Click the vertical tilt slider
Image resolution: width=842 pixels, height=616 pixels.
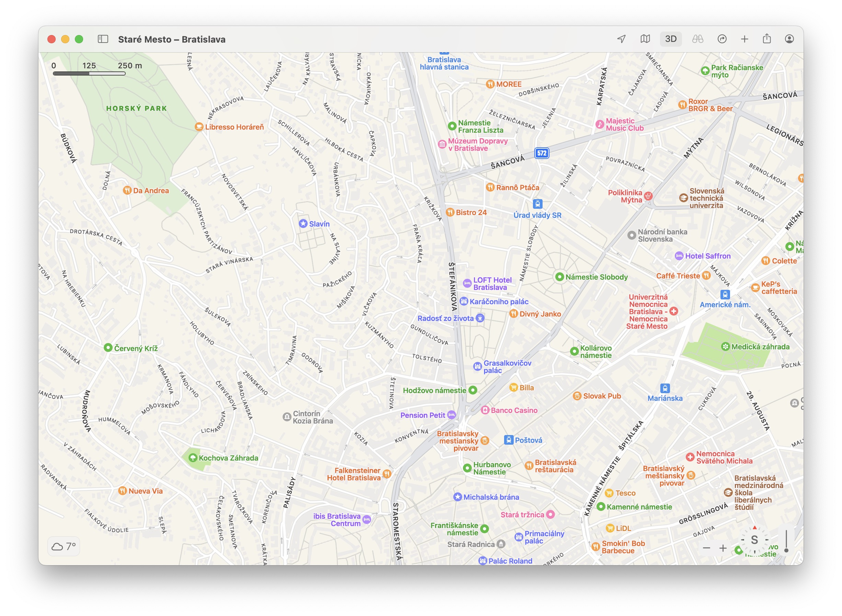coord(786,541)
